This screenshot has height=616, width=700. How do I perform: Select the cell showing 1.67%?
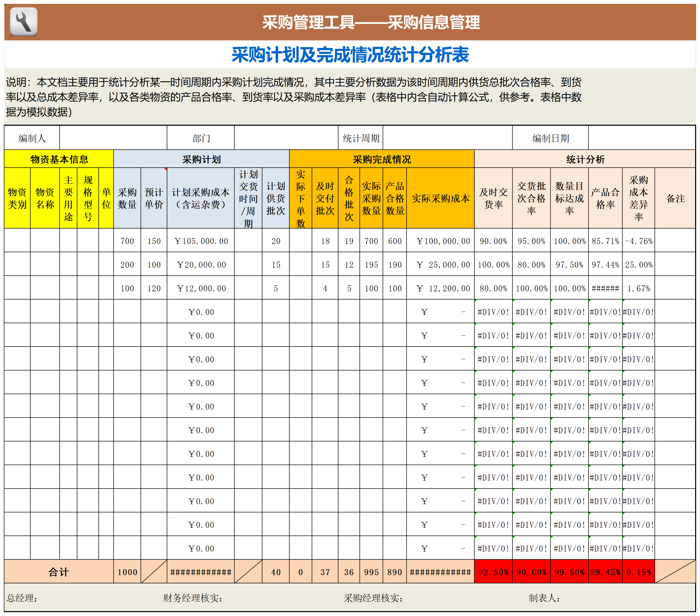point(639,288)
